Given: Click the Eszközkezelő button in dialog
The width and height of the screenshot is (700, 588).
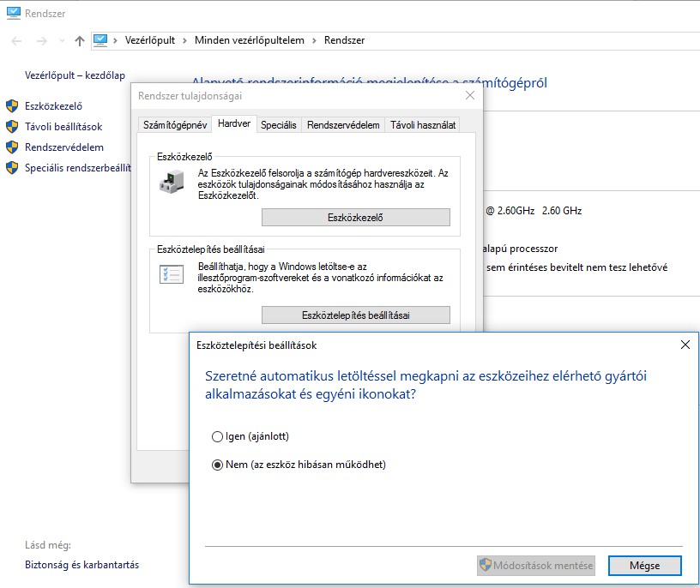Looking at the screenshot, I should click(355, 217).
